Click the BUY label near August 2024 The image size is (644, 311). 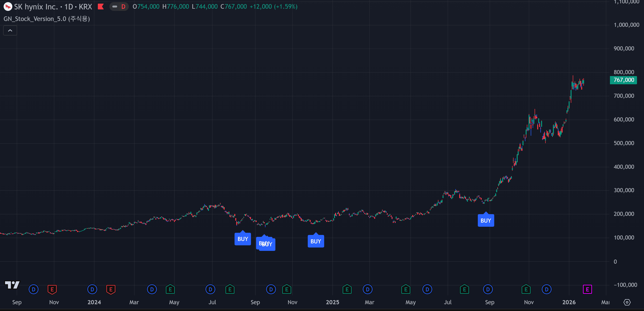coord(243,239)
